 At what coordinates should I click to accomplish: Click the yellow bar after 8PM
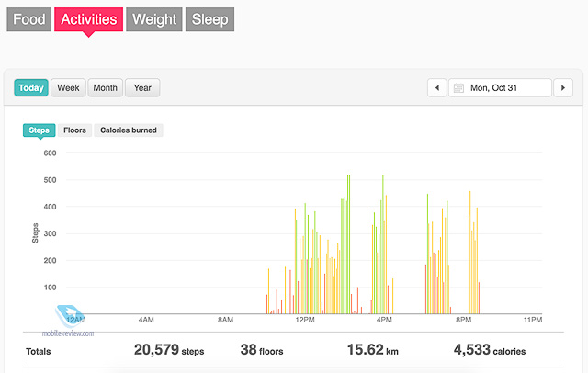pos(469,253)
